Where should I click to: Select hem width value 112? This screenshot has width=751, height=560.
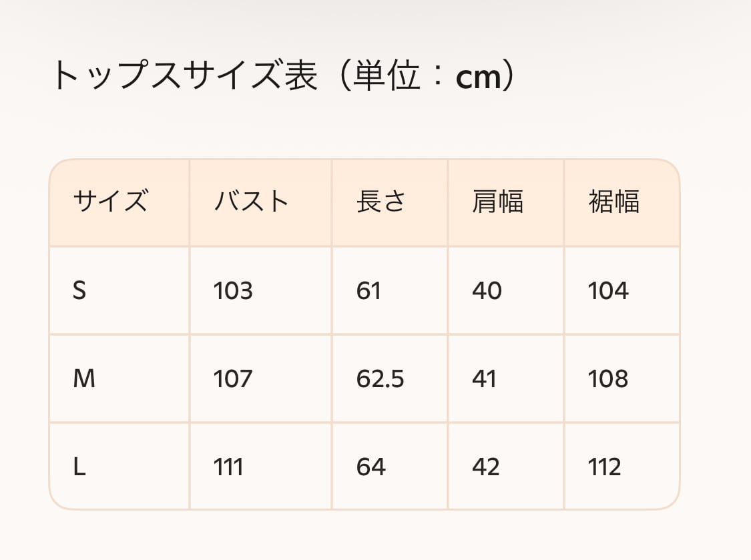click(x=605, y=467)
